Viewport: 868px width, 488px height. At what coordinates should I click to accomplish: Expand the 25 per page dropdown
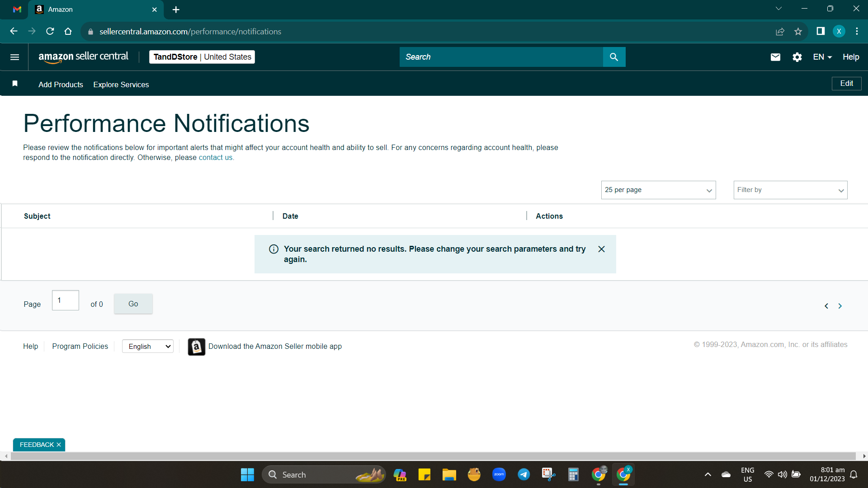(x=658, y=190)
